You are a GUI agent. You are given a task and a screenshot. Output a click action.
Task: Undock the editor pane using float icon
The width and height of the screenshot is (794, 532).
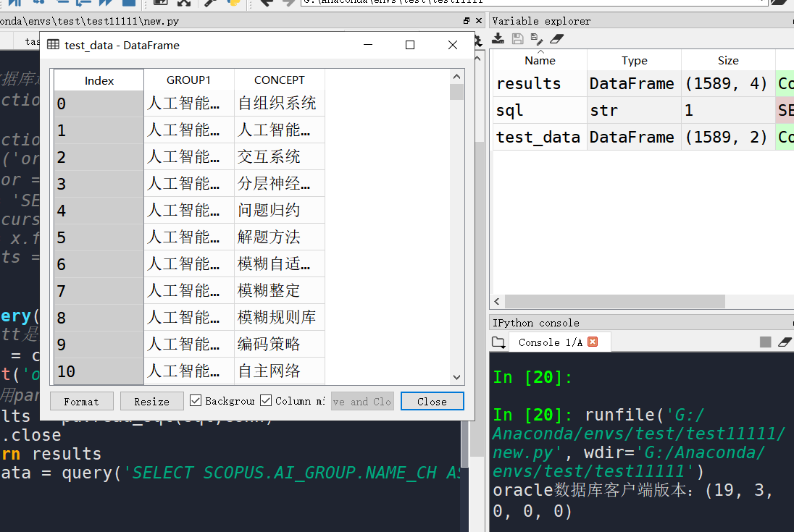[466, 22]
